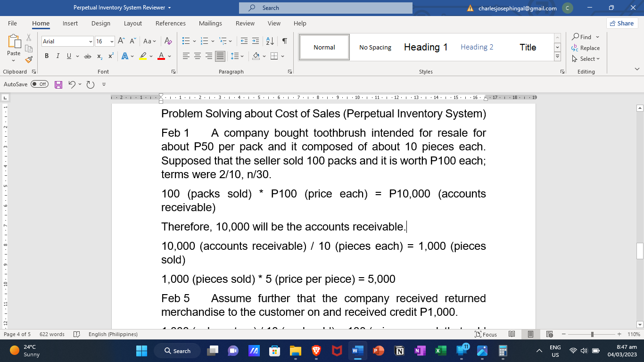Align the text to the left

(186, 56)
